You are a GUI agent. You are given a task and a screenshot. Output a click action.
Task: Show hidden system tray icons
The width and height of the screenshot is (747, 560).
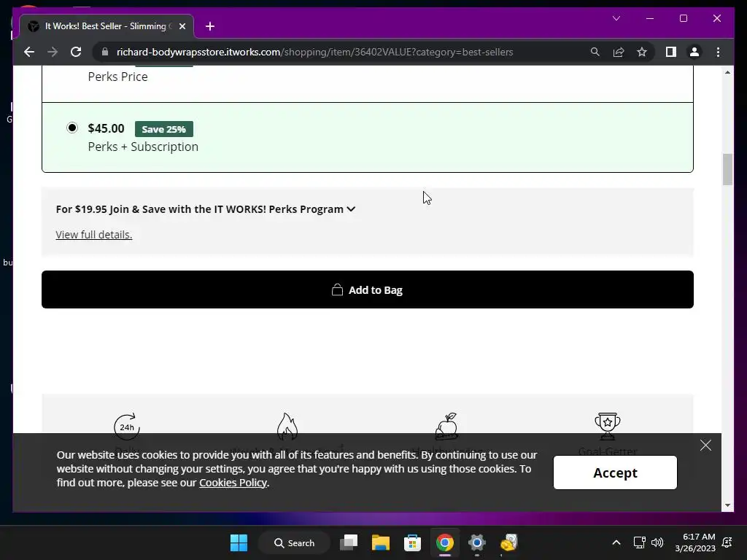point(616,542)
